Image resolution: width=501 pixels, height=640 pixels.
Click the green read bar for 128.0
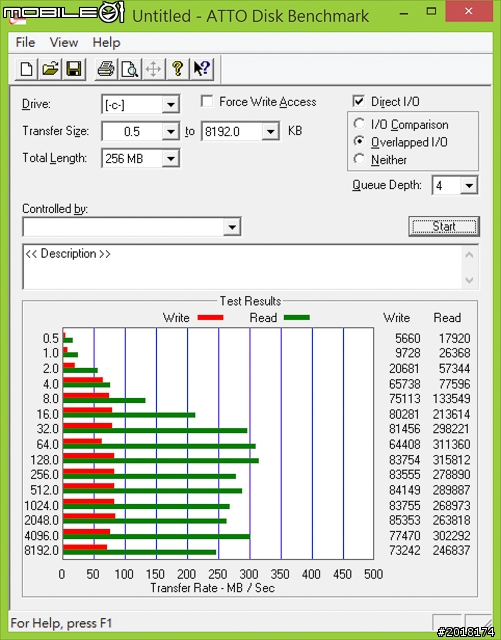click(161, 461)
